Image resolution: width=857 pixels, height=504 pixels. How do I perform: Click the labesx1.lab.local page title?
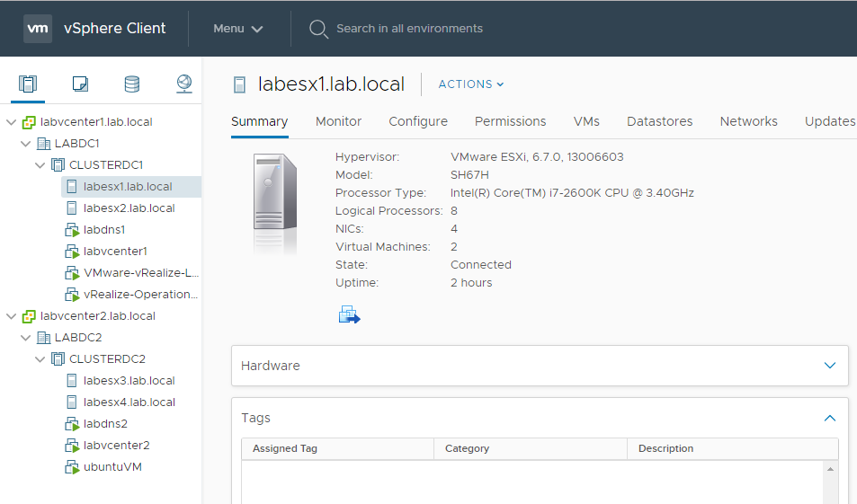[331, 84]
